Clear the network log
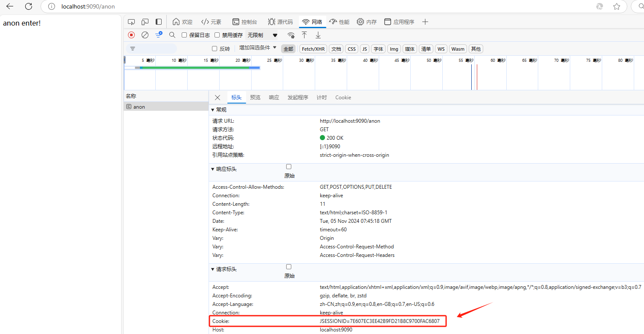Image resolution: width=644 pixels, height=334 pixels. point(145,35)
